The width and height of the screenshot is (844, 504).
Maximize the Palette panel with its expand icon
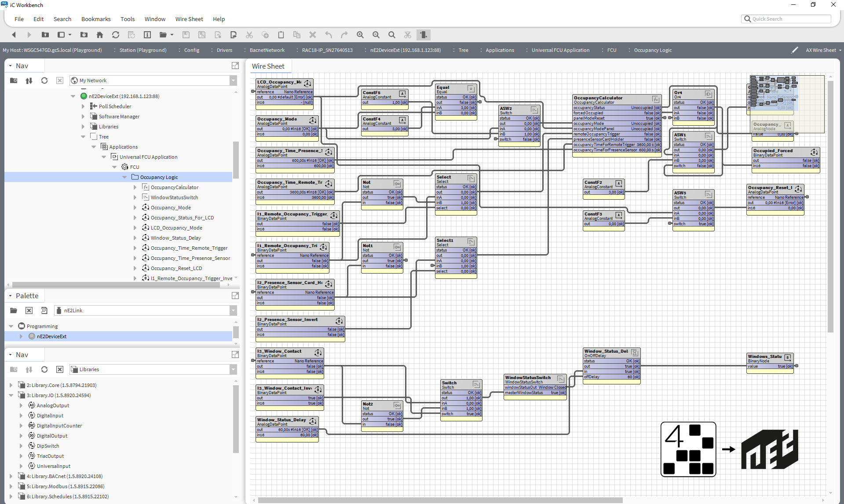coord(235,296)
